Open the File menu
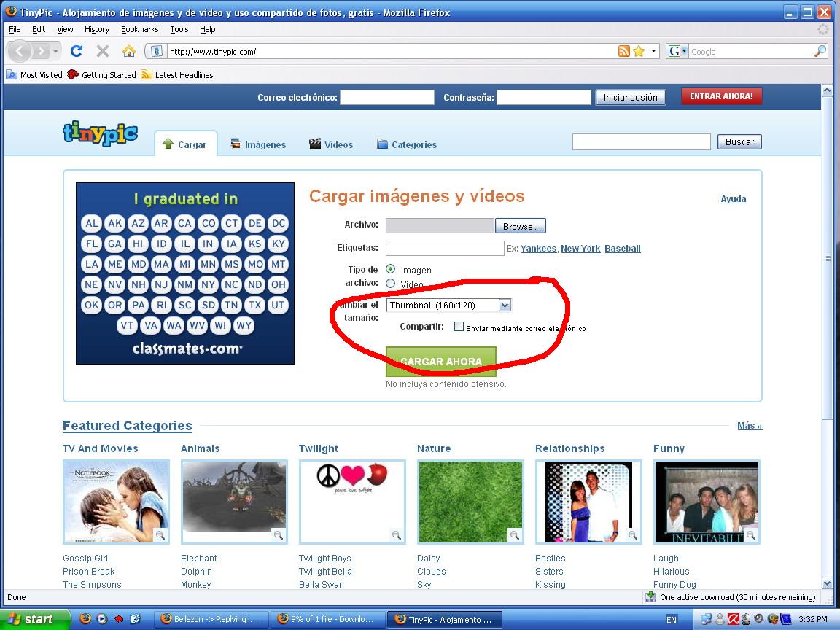This screenshot has height=630, width=840. [x=15, y=29]
